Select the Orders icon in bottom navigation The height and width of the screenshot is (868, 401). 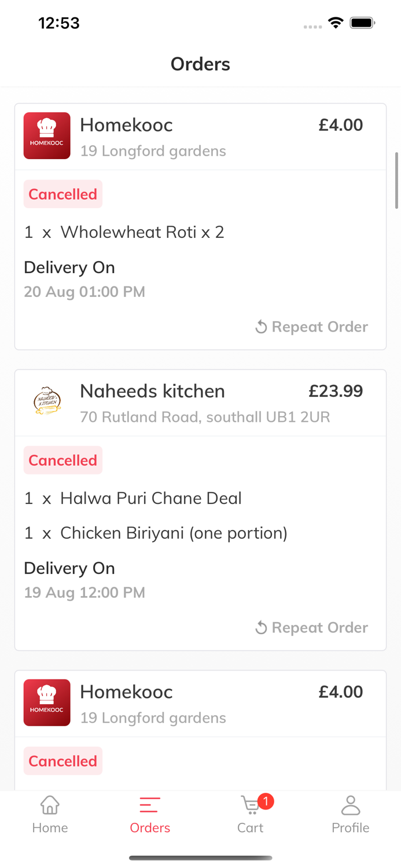tap(149, 804)
